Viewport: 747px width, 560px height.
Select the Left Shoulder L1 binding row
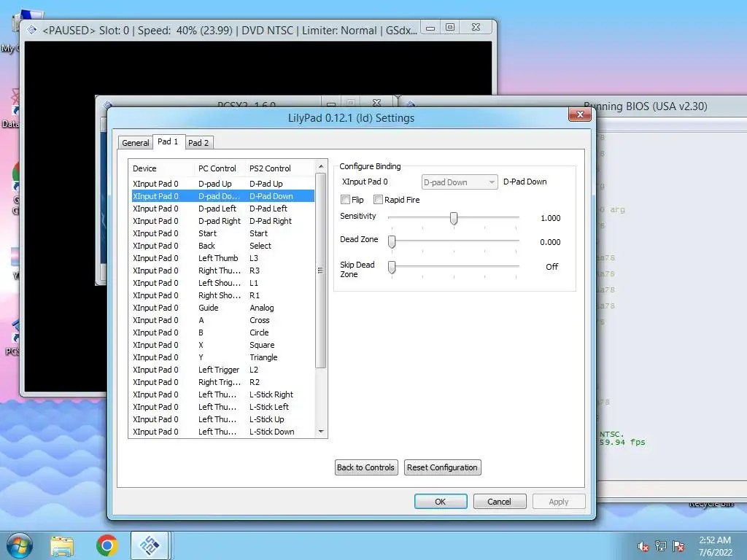pos(222,283)
